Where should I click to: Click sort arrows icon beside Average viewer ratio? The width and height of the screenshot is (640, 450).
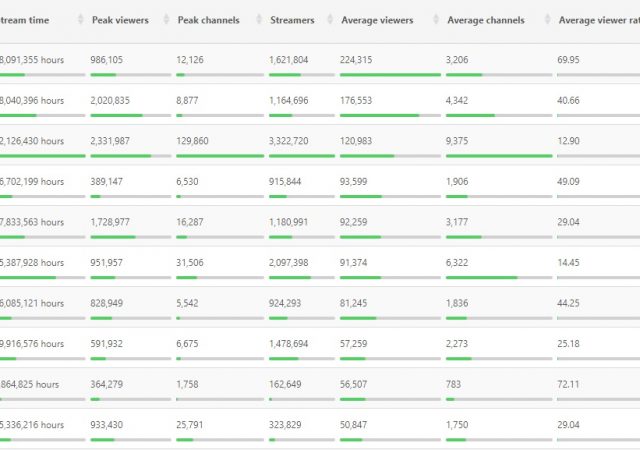click(636, 20)
